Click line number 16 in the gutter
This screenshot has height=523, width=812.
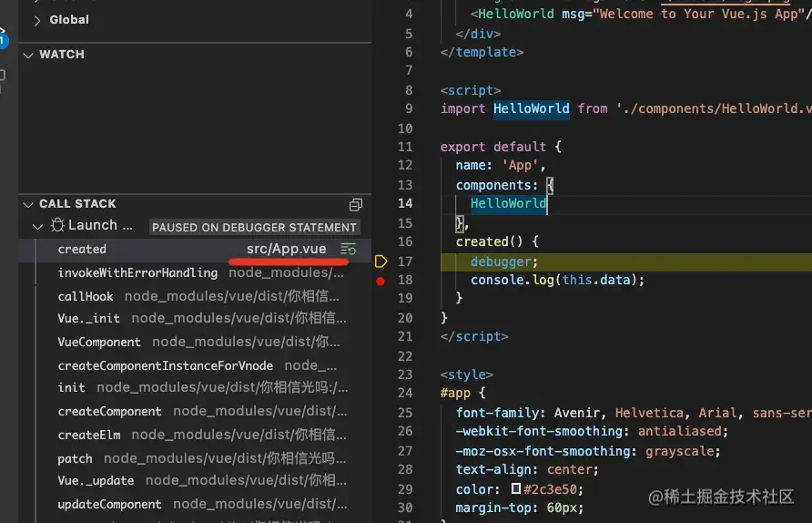405,241
